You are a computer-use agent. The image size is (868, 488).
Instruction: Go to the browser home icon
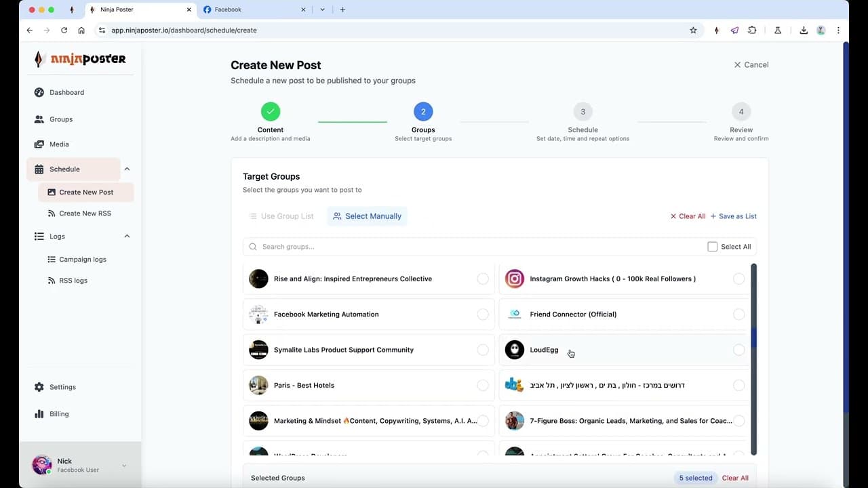(x=81, y=30)
